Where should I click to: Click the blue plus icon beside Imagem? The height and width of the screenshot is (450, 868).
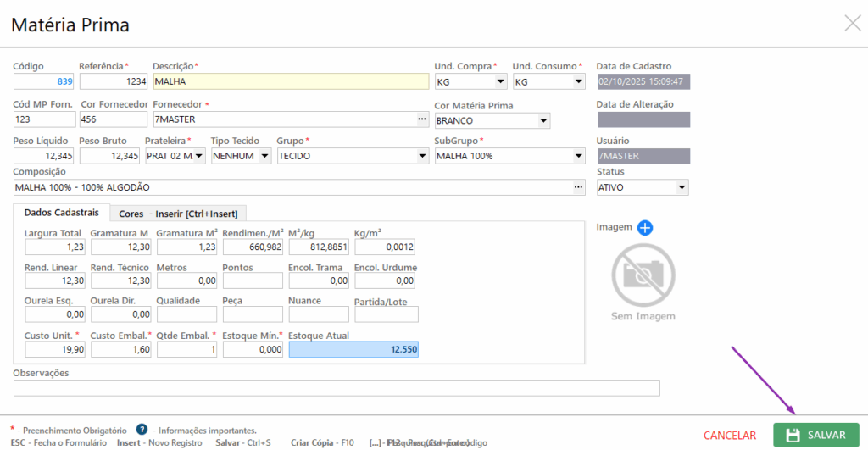644,227
